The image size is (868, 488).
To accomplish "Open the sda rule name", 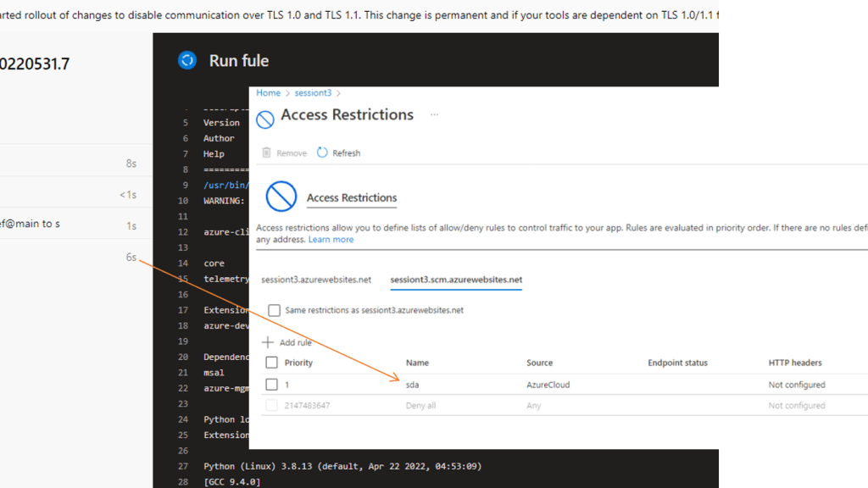I will pyautogui.click(x=413, y=385).
